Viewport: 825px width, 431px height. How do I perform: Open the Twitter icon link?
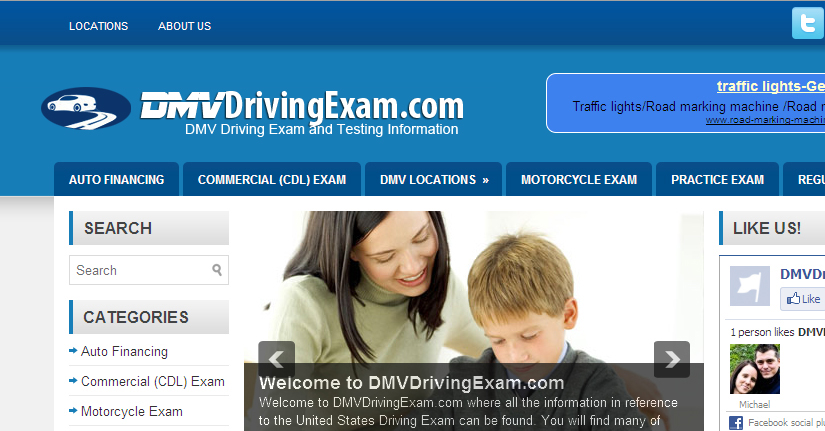coord(808,23)
